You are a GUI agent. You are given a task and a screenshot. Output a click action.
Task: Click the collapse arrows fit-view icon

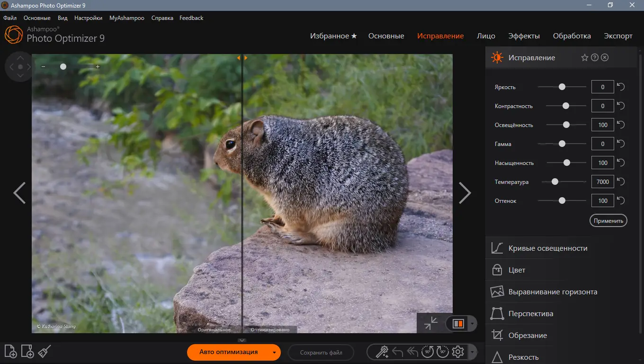(431, 323)
